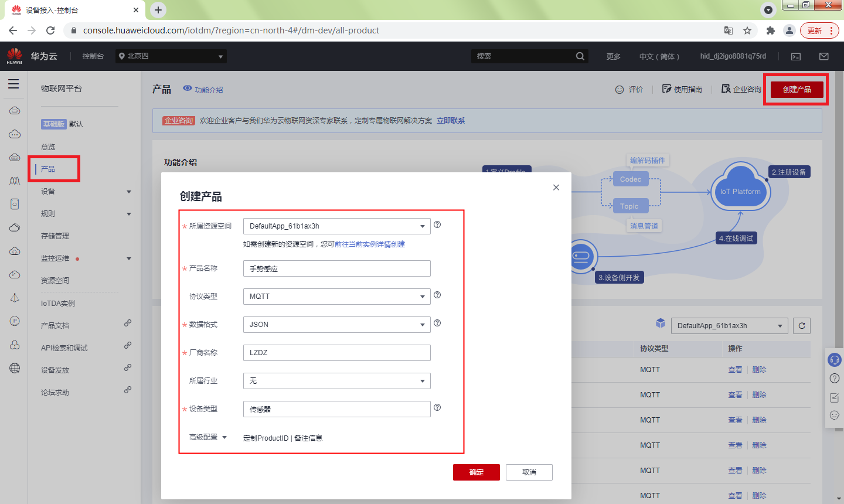Click the 厂商名称 input field
844x504 pixels.
coord(336,353)
